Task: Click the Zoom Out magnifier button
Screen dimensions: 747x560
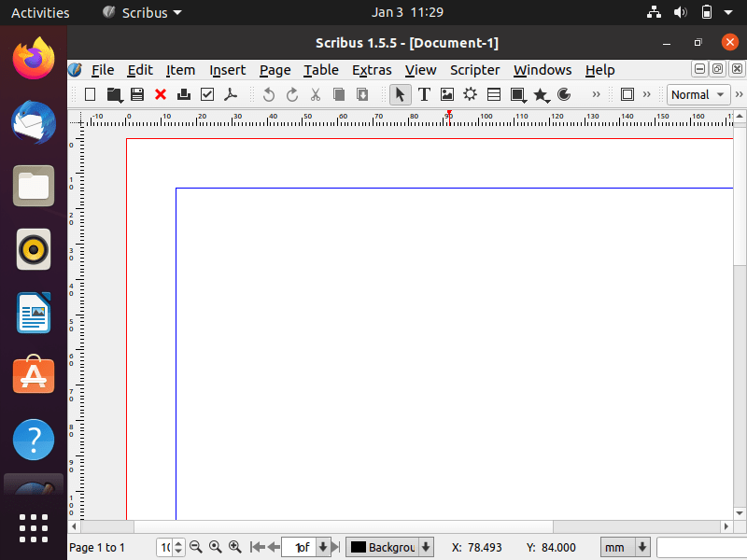Action: tap(196, 547)
